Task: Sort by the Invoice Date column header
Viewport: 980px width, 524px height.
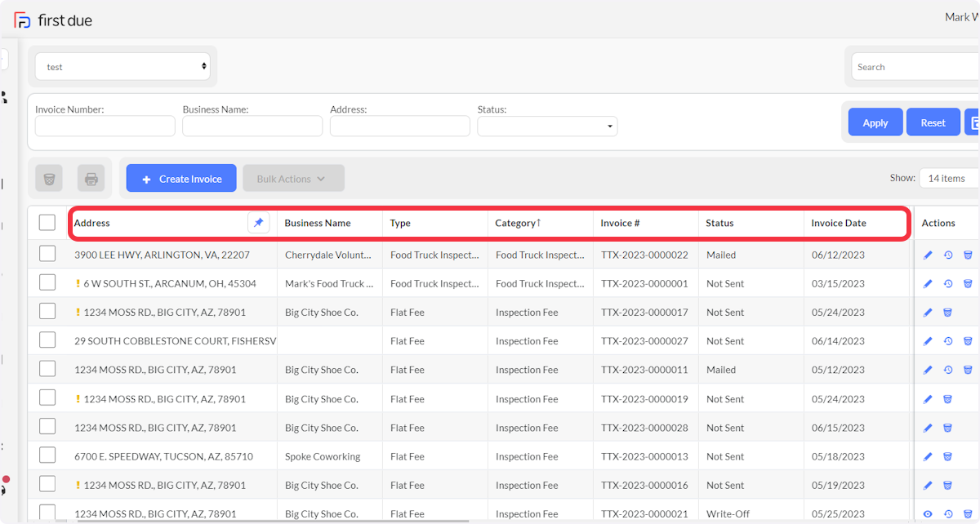Action: pyautogui.click(x=839, y=223)
